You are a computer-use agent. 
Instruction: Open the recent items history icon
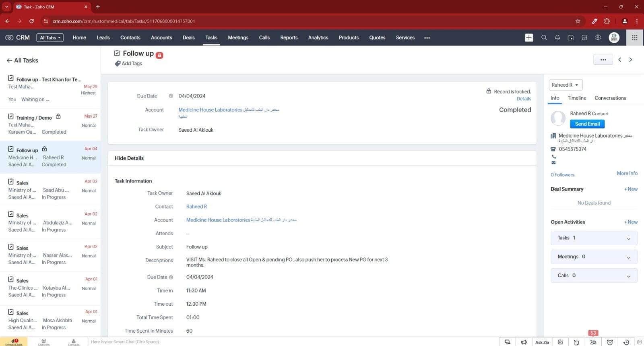click(626, 342)
